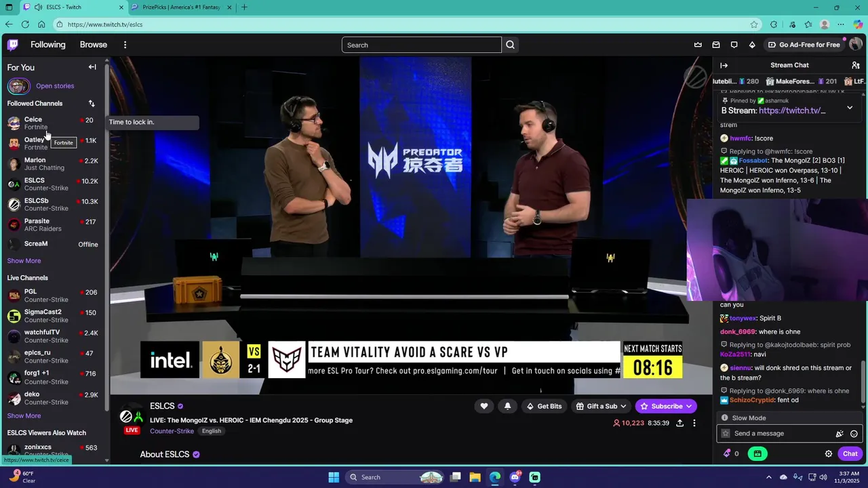Viewport: 868px width, 488px height.
Task: Bookmark this page with the star icon
Action: (x=754, y=24)
